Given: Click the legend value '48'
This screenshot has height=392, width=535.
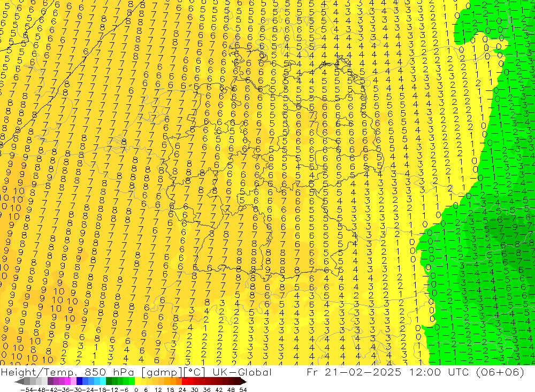Looking at the screenshot, I should [231, 390].
